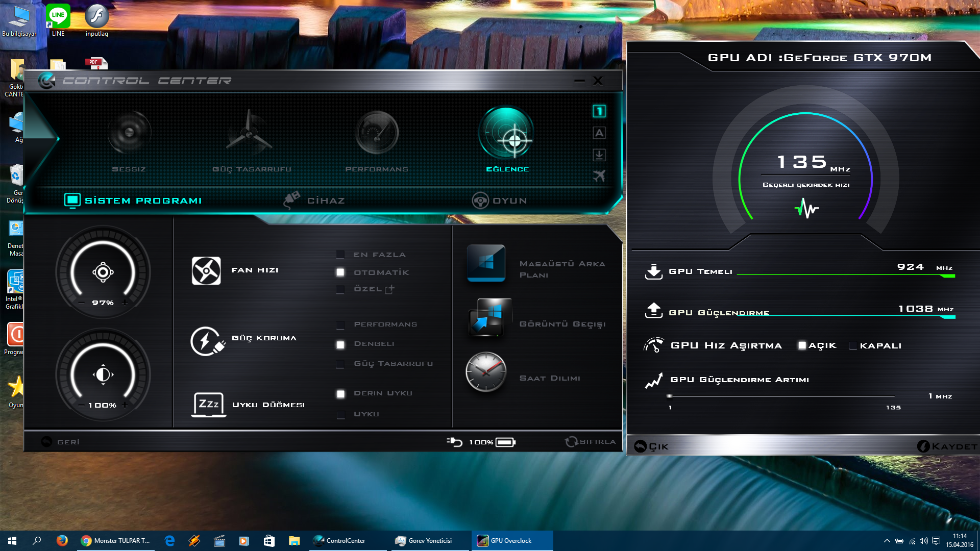Enable GPU overclock with Açık checkbox
The image size is (980, 551).
pyautogui.click(x=802, y=345)
